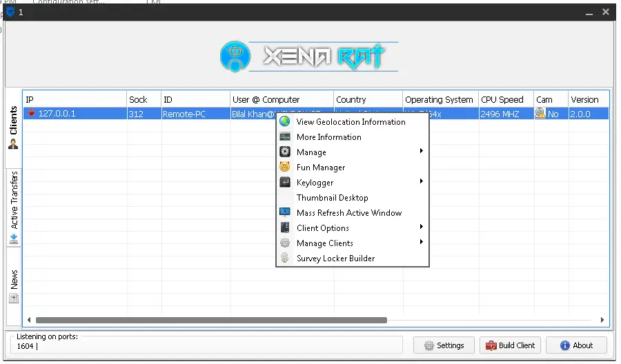Open the Settings button
The height and width of the screenshot is (364, 621).
click(444, 345)
